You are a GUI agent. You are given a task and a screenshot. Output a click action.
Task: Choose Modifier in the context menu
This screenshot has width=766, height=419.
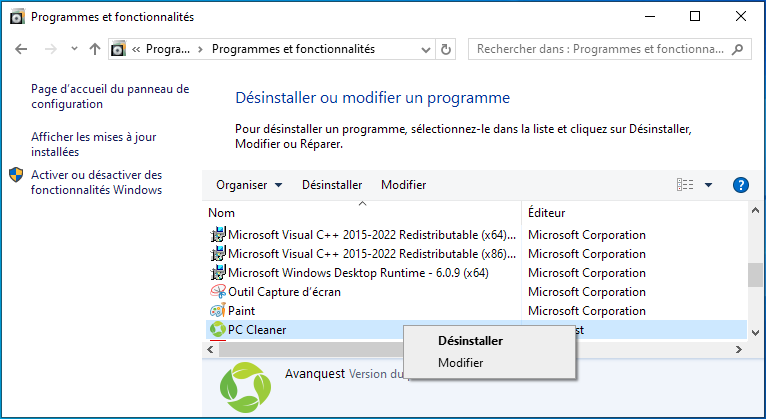tap(460, 362)
